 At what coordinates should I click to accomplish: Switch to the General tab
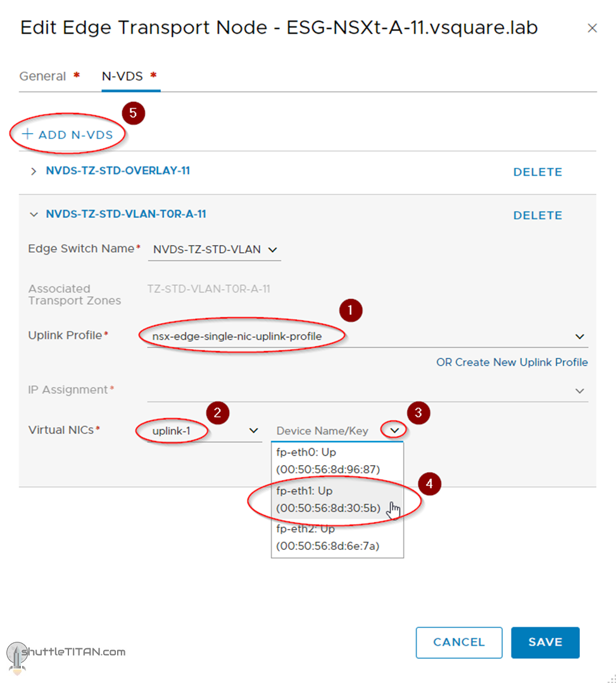click(x=43, y=76)
